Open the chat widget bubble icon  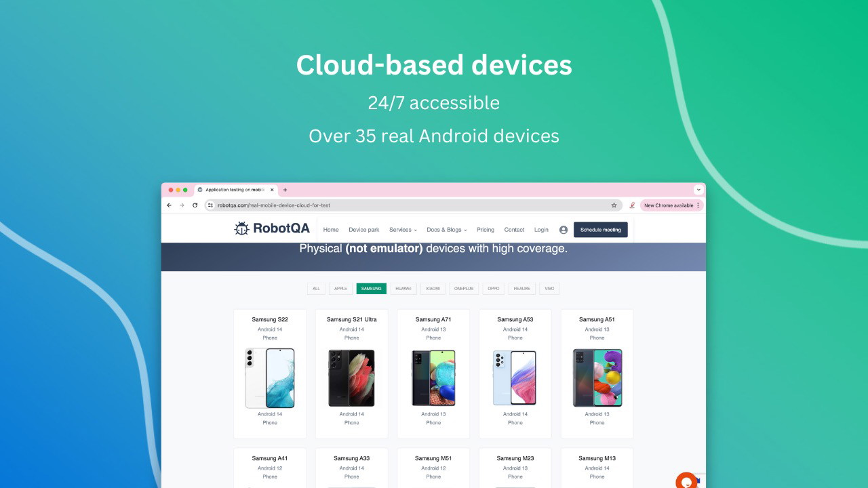[686, 481]
